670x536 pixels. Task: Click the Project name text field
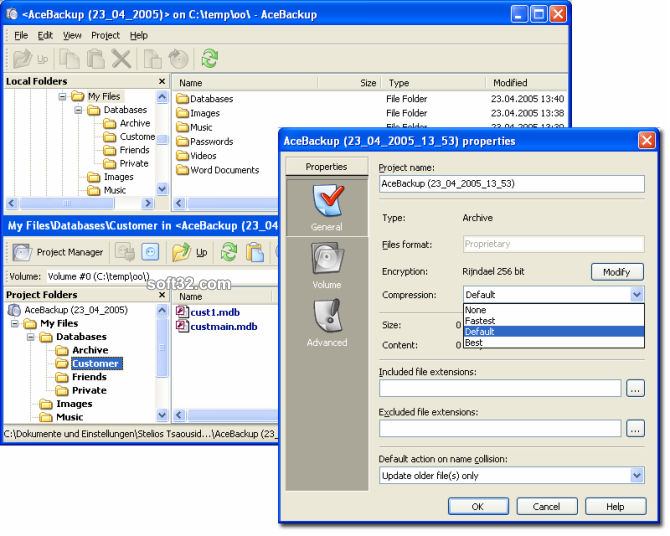click(511, 184)
